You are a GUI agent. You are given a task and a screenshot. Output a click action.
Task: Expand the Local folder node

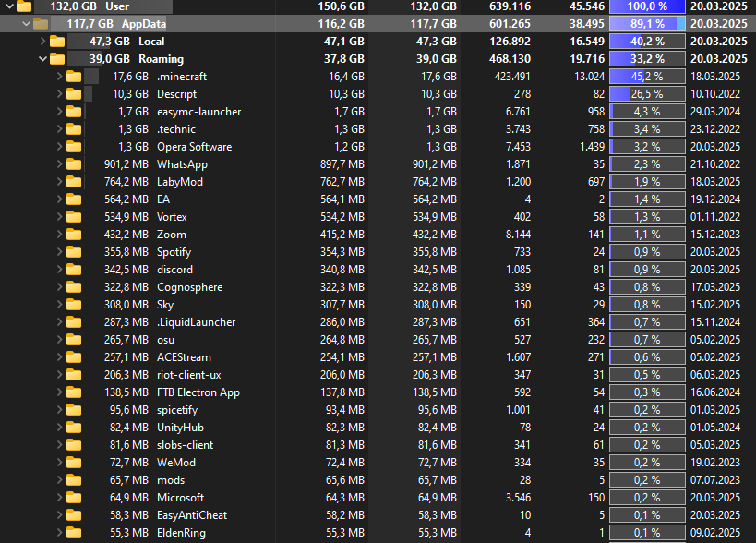[42, 42]
